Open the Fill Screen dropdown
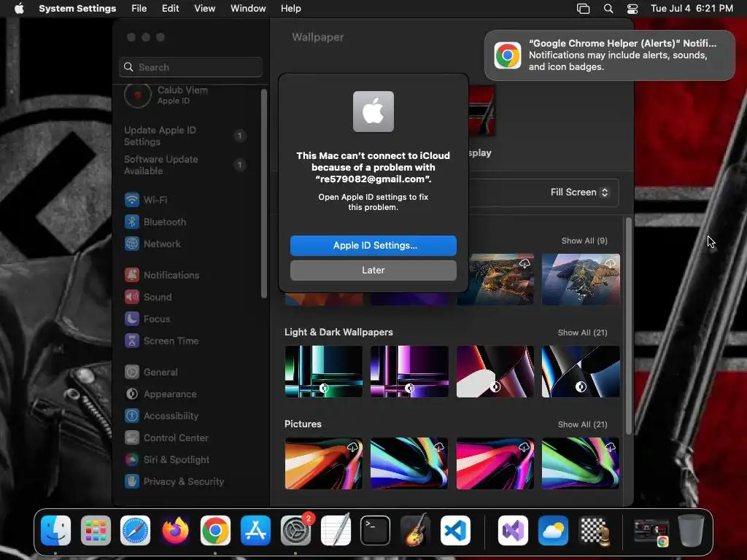The image size is (747, 560). point(578,192)
